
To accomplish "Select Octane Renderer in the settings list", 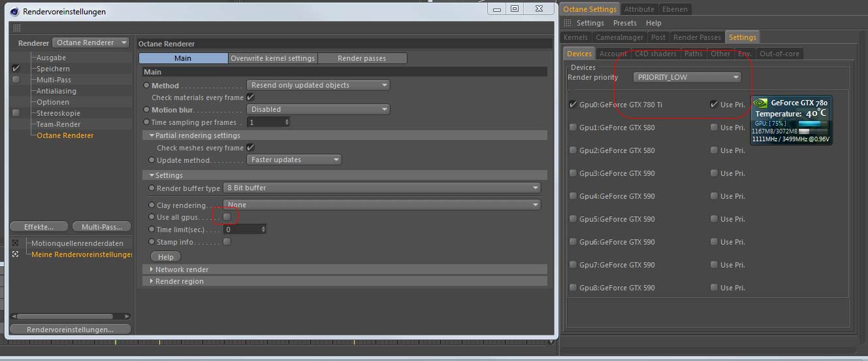I will pyautogui.click(x=65, y=135).
